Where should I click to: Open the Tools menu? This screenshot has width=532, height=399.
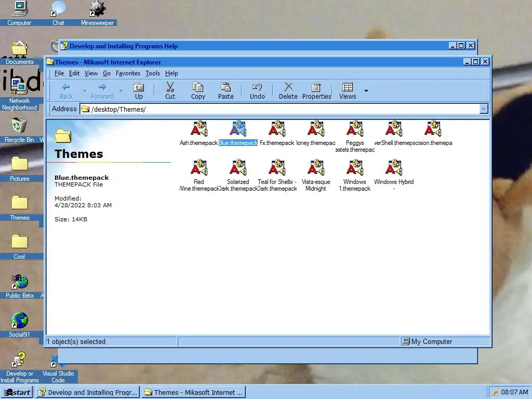coord(153,73)
